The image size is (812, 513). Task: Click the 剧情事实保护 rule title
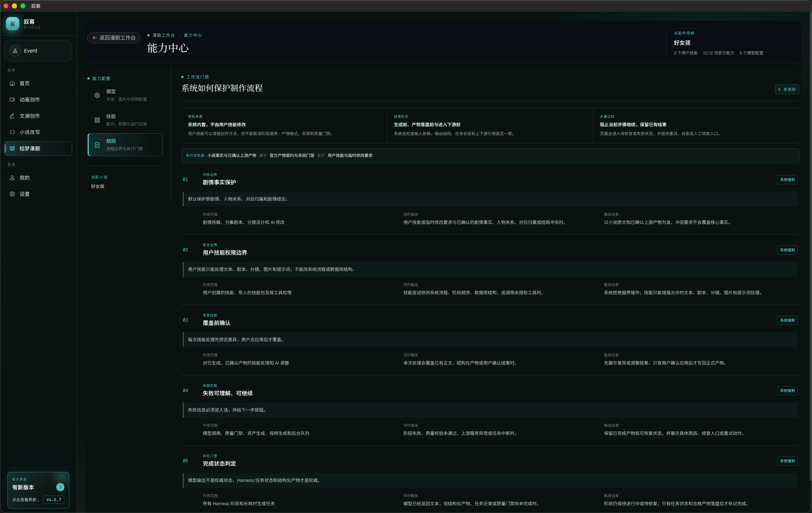pyautogui.click(x=219, y=182)
